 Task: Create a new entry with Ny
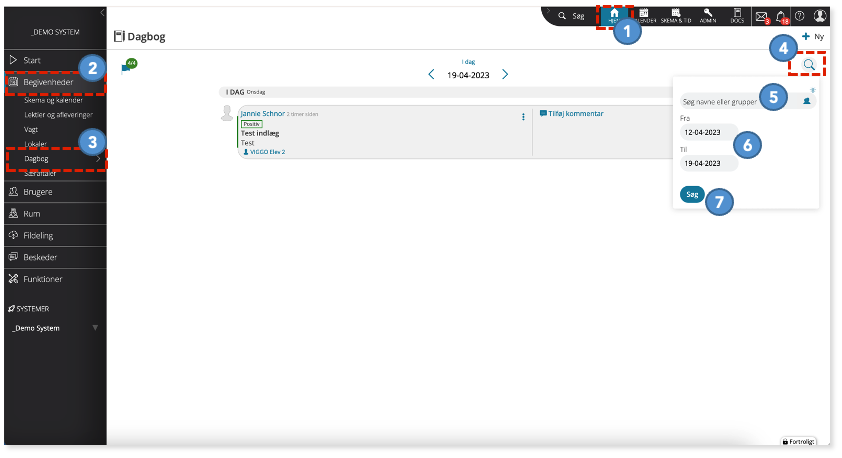click(813, 37)
